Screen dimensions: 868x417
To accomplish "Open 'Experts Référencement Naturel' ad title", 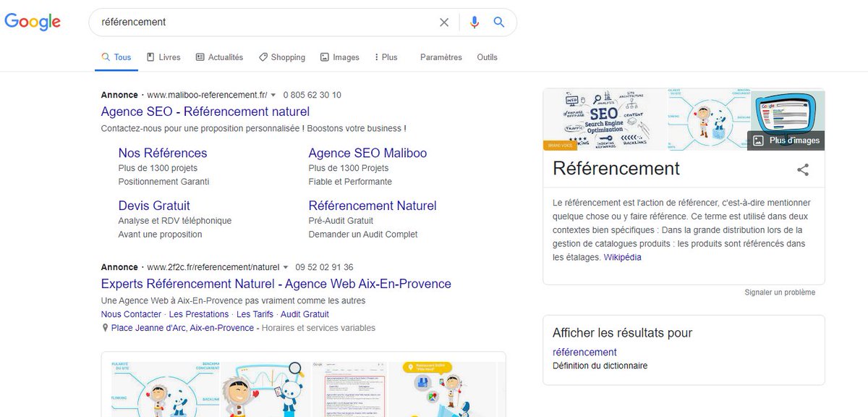I will point(276,284).
